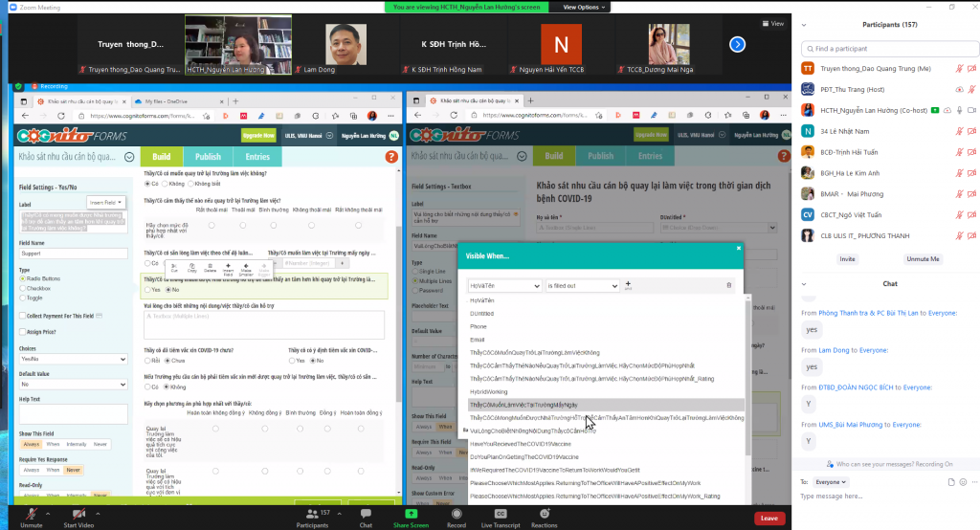980x530 pixels.
Task: Select Checkbox type option
Action: pos(23,289)
